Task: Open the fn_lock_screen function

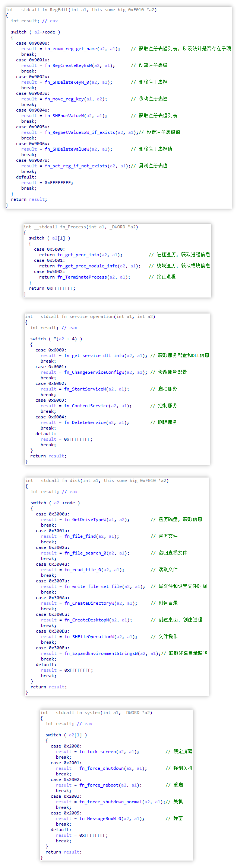Action: coord(98,752)
